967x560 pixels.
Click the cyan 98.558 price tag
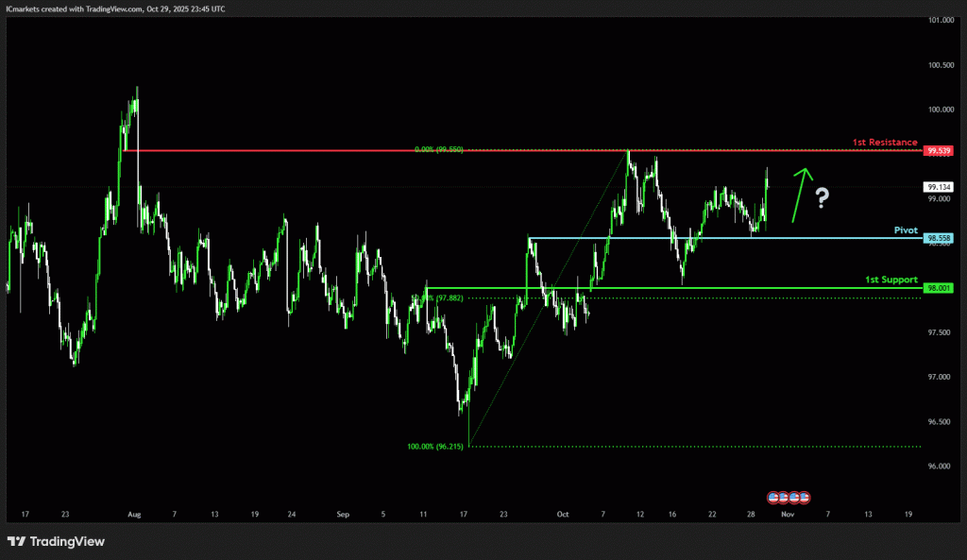(x=939, y=238)
